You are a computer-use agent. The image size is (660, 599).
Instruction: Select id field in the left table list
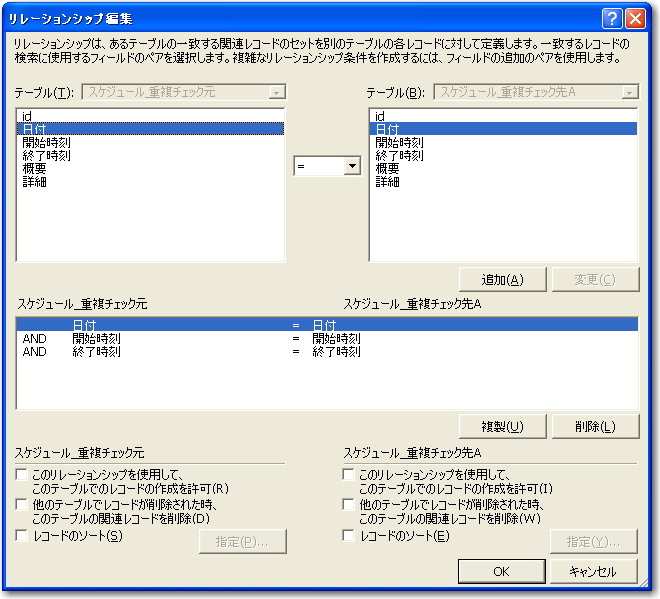tap(27, 116)
